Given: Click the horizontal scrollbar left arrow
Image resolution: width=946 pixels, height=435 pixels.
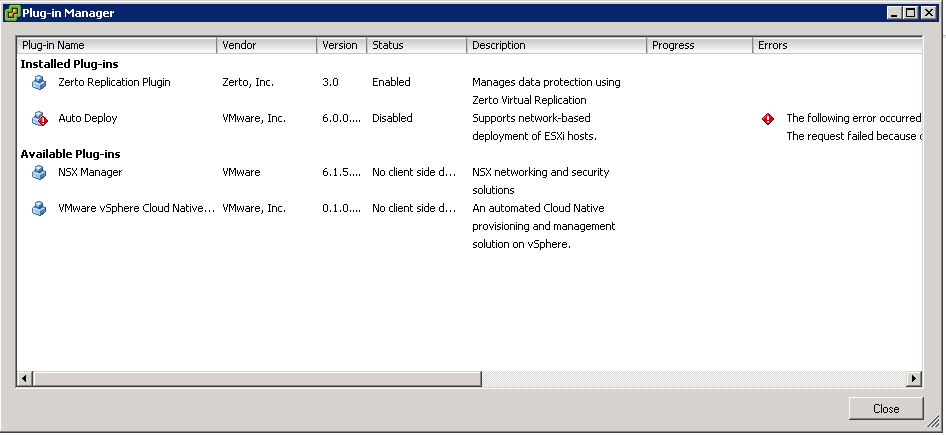Looking at the screenshot, I should coord(25,379).
